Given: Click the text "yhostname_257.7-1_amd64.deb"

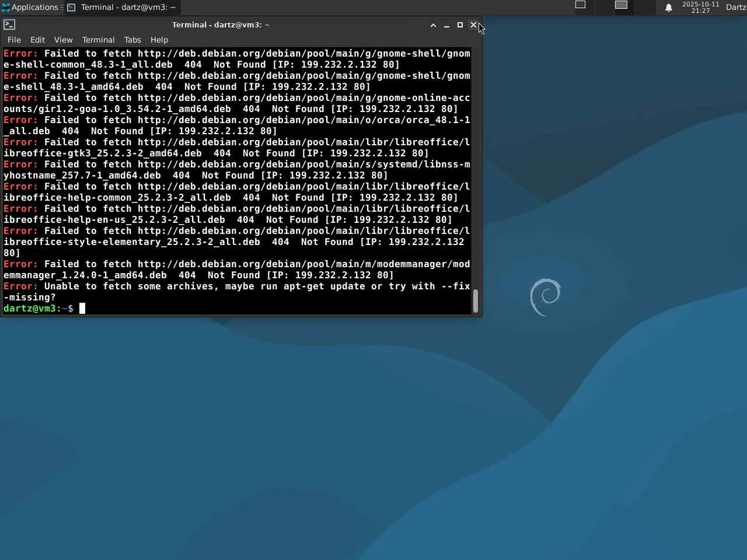Looking at the screenshot, I should (x=82, y=176).
